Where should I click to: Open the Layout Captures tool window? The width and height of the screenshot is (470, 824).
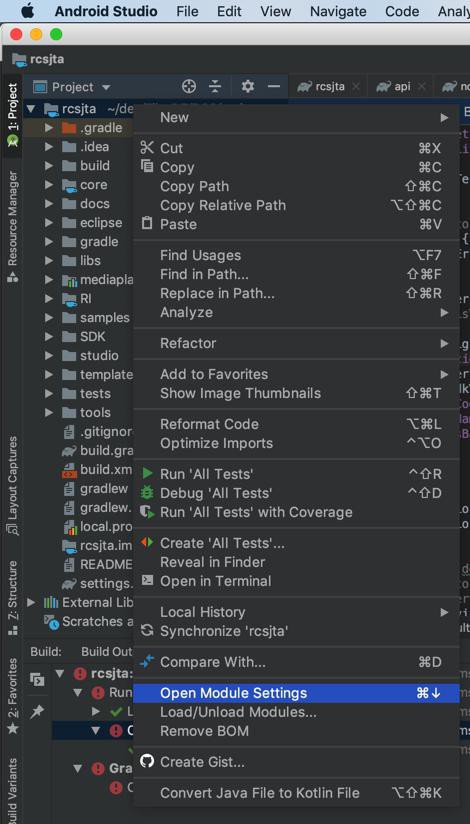click(12, 485)
